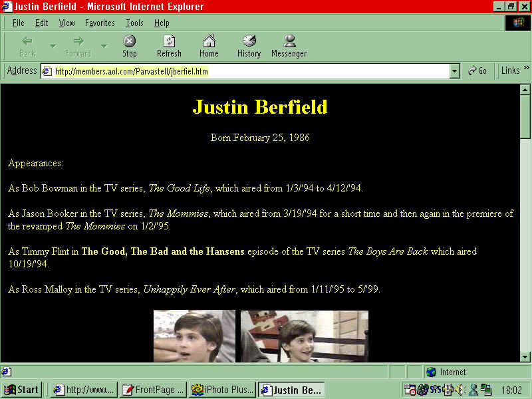Refresh the current web page
The image size is (532, 399).
click(169, 47)
